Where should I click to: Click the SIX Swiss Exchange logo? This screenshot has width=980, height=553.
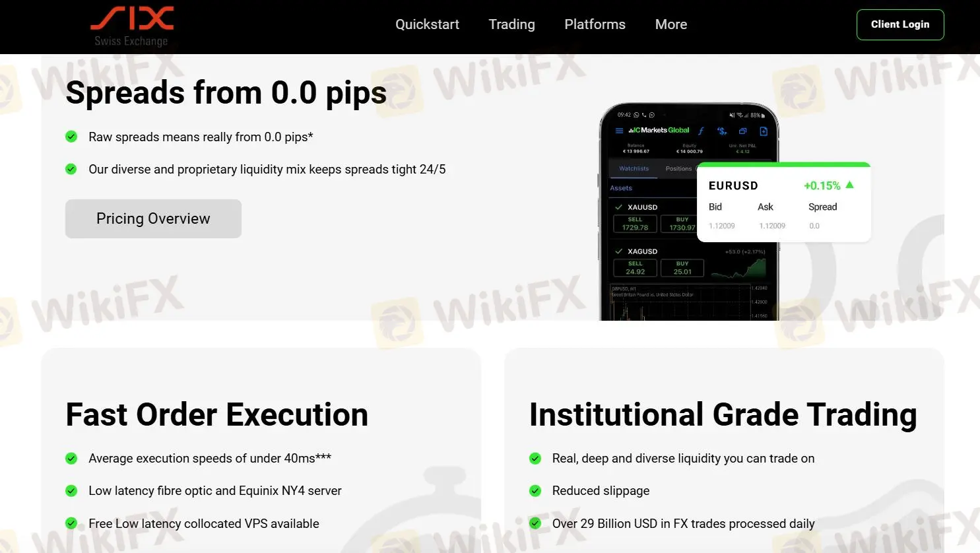coord(132,26)
